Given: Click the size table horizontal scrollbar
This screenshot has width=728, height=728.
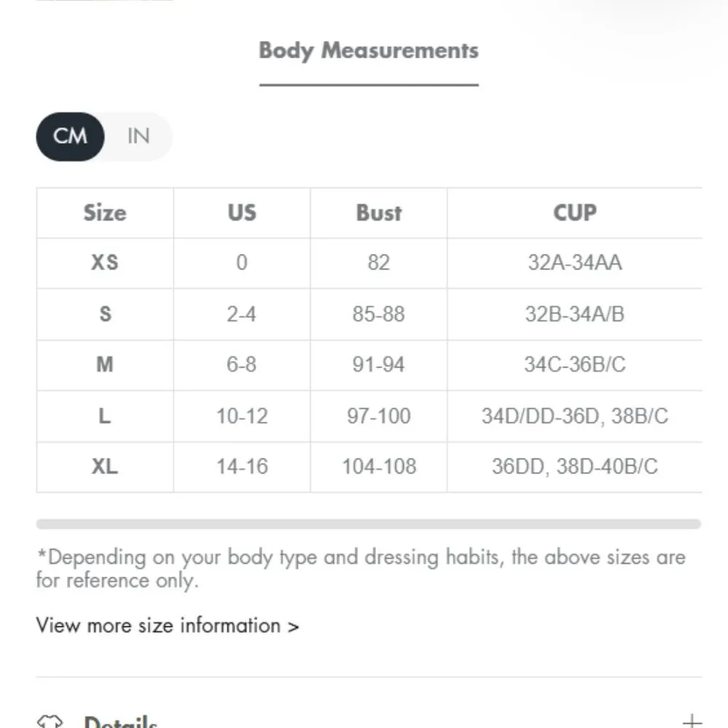Looking at the screenshot, I should (368, 524).
